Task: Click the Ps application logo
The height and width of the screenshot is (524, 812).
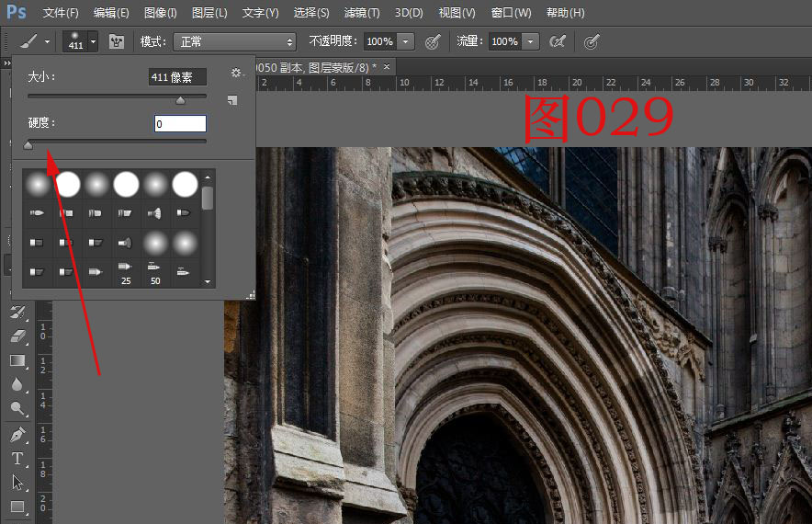Action: tap(16, 11)
